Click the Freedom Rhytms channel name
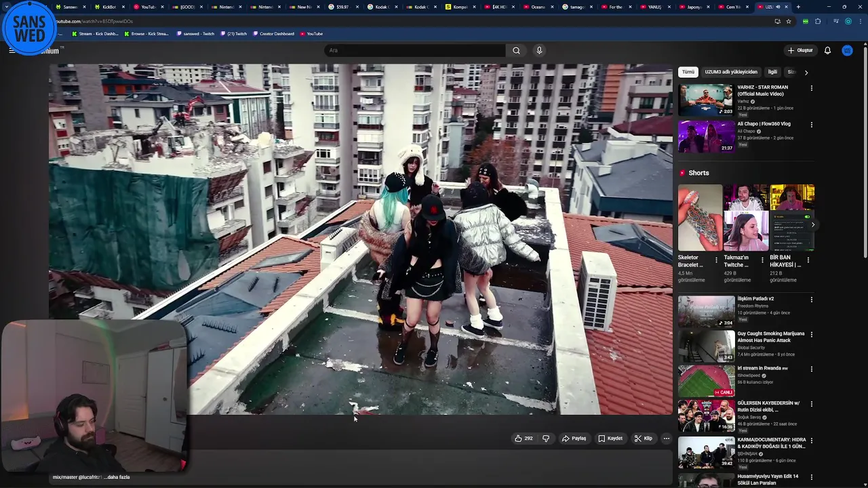 pos(753,306)
